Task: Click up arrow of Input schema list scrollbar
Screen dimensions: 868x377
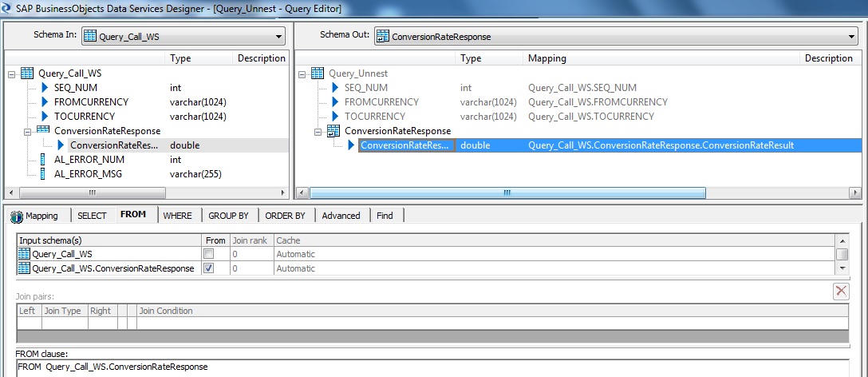Action: click(x=842, y=240)
